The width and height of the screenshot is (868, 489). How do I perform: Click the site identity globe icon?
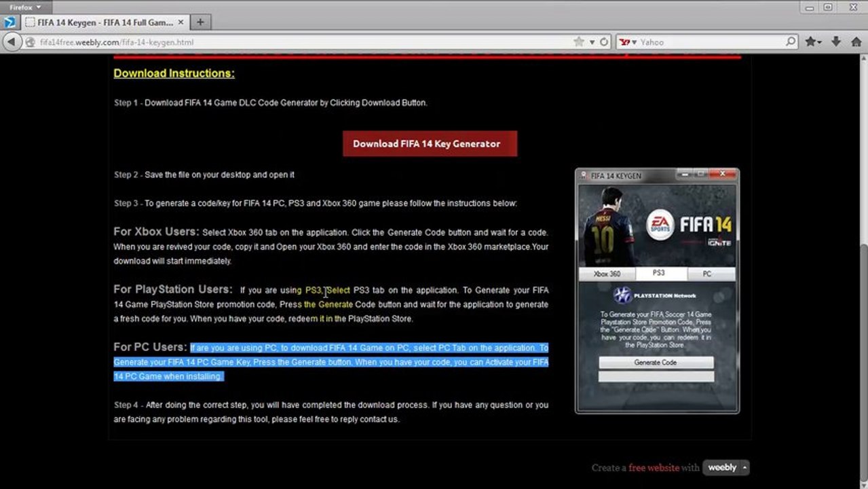tap(31, 42)
